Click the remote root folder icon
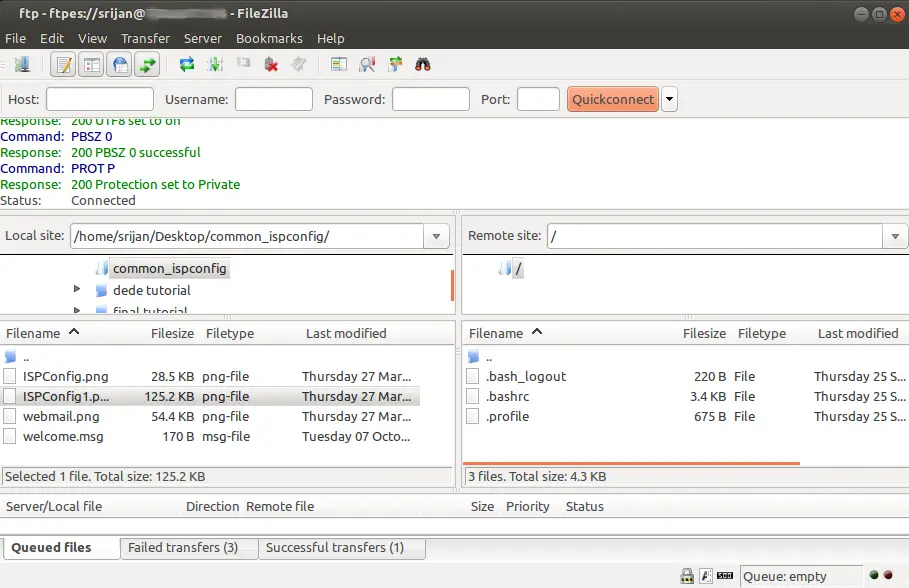 pyautogui.click(x=505, y=268)
